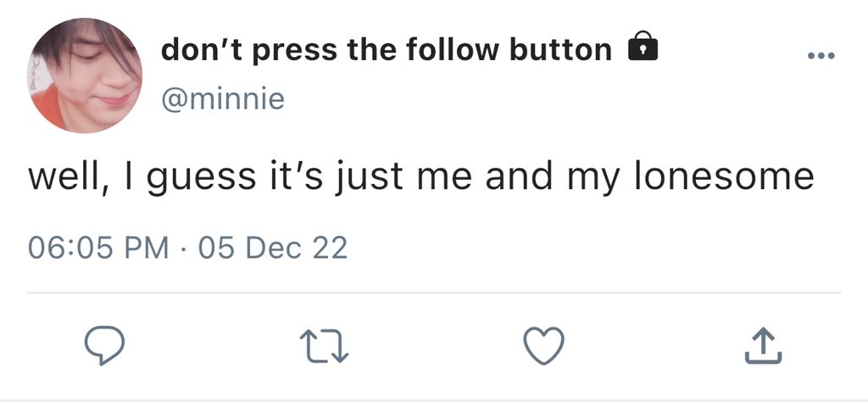Open the circular profile avatar photo
This screenshot has width=868, height=414.
click(x=85, y=76)
